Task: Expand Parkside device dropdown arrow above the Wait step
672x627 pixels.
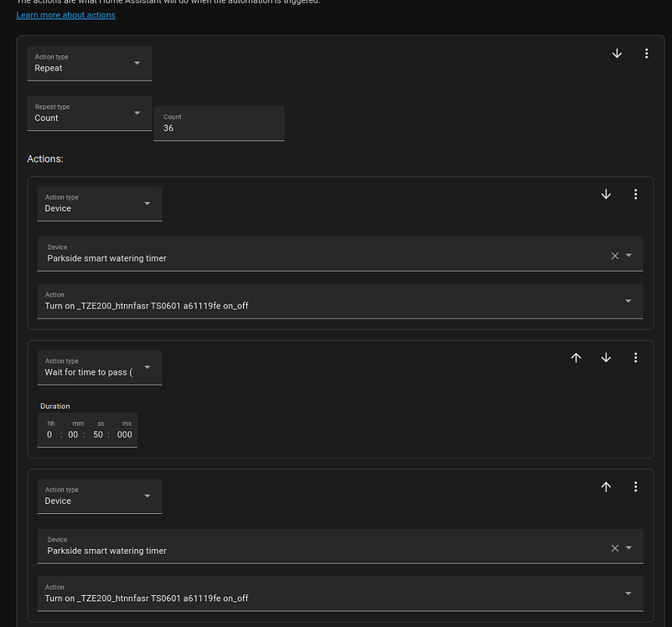Action: pos(628,255)
